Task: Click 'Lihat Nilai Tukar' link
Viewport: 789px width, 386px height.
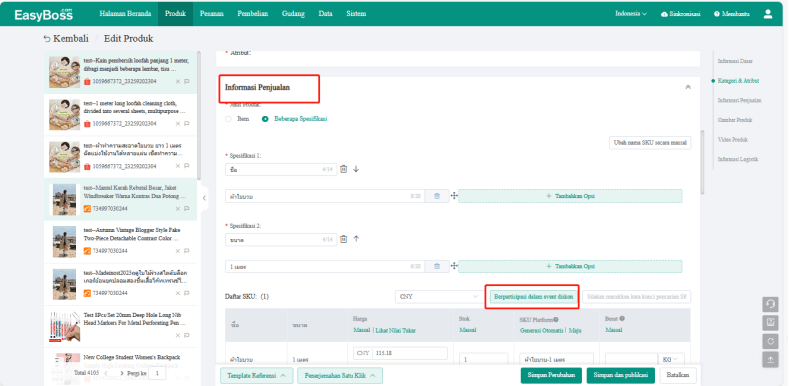Action: 396,330
